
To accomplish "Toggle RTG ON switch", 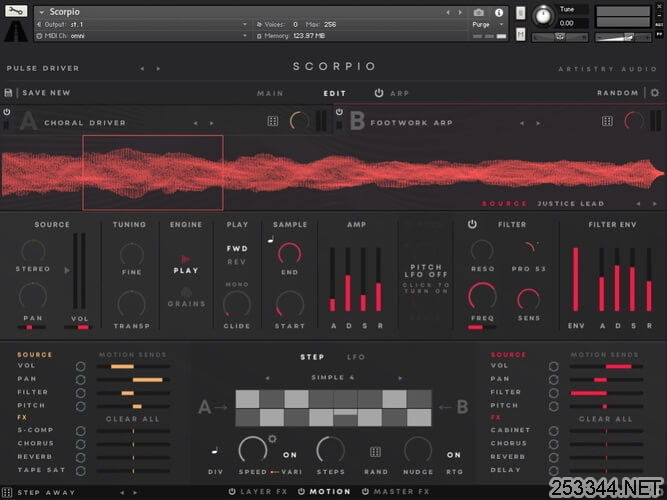I will point(454,455).
